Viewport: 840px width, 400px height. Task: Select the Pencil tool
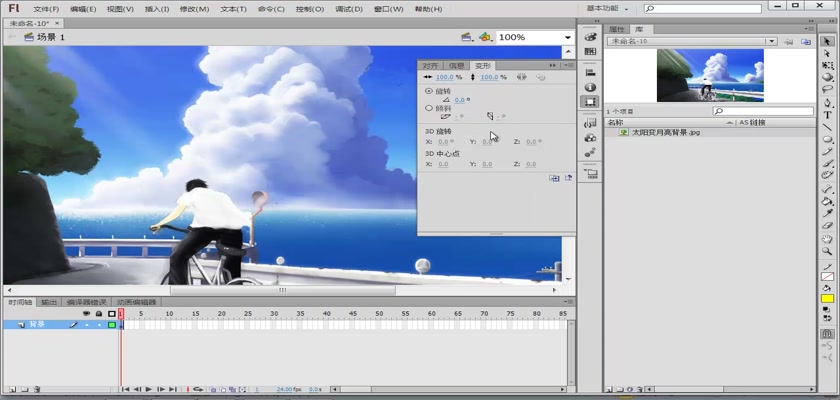coord(827,152)
